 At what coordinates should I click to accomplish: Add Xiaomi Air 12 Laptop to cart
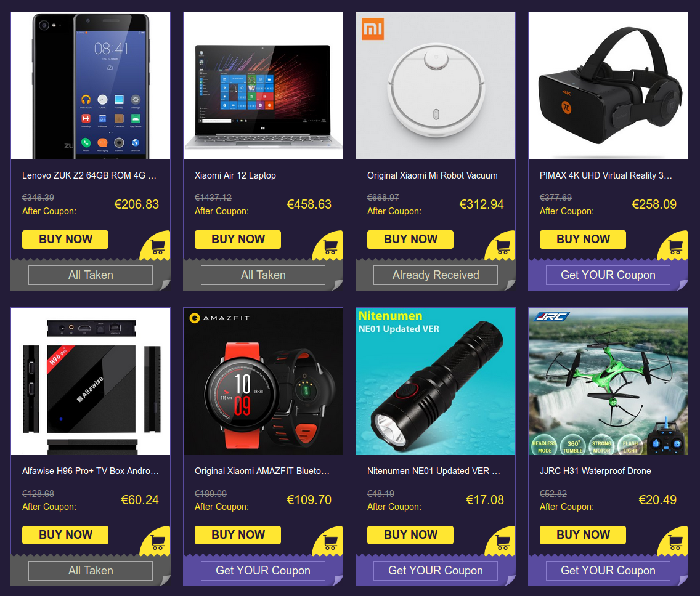click(330, 247)
